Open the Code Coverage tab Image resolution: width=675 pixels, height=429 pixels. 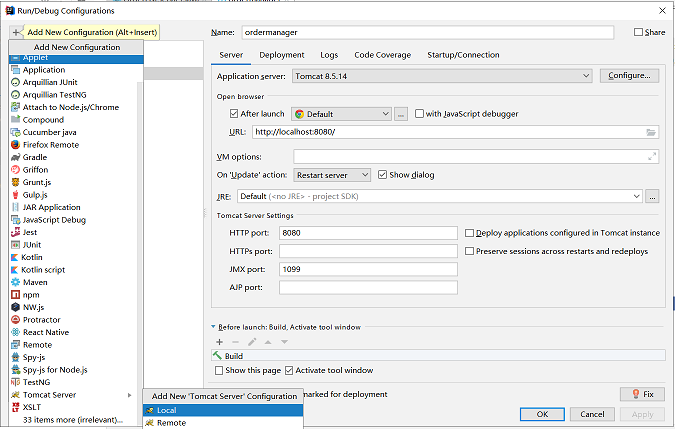(382, 55)
